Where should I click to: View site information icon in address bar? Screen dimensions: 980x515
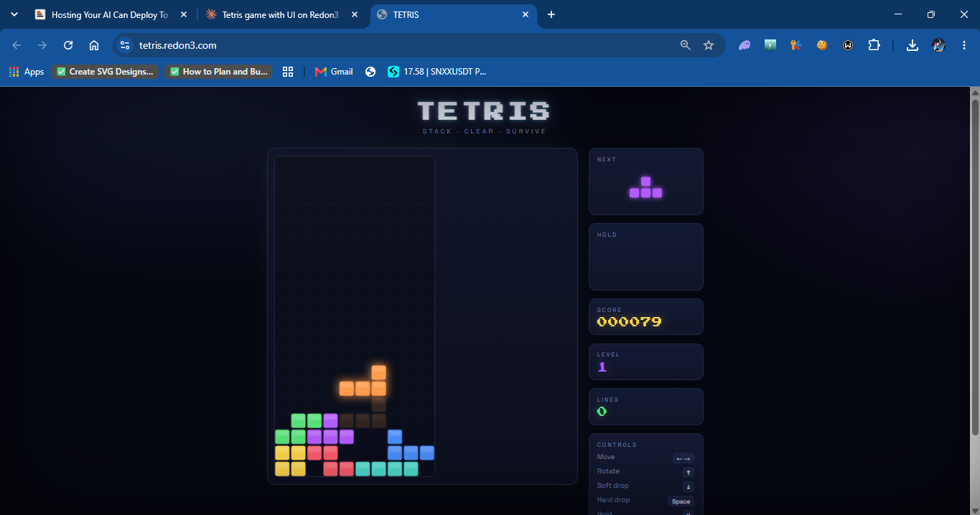[x=125, y=45]
